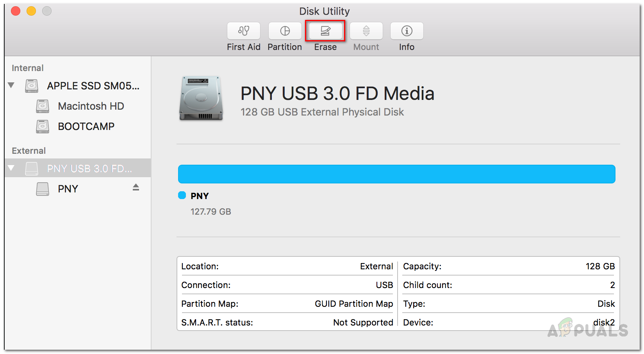The image size is (644, 354).
Task: Open the Partition tool
Action: [x=285, y=31]
